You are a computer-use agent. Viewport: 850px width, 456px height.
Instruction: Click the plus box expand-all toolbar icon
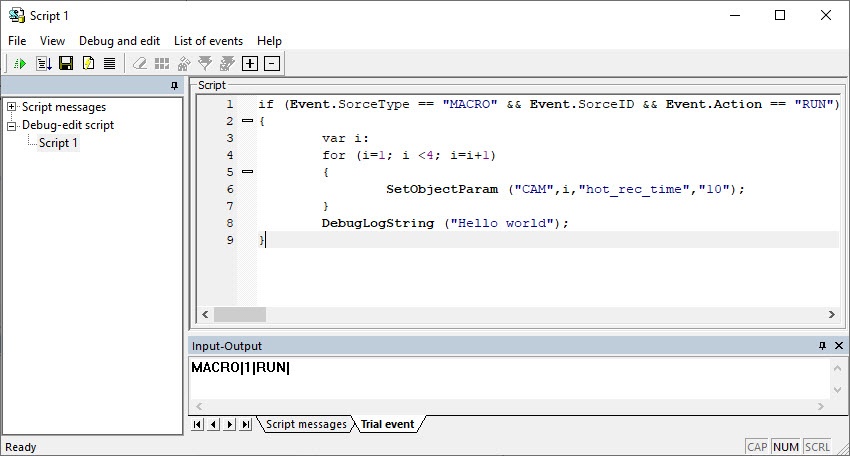pos(250,64)
